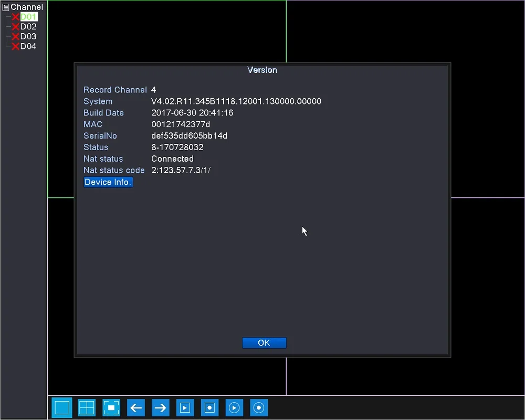Collapse the Channel tree header icon
This screenshot has width=525, height=420.
click(6, 7)
